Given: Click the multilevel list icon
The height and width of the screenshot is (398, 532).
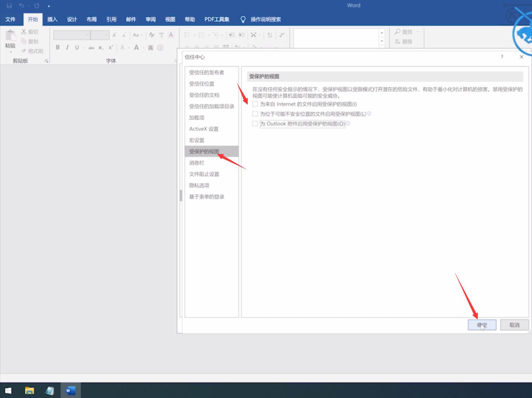Looking at the screenshot, I should 216,35.
